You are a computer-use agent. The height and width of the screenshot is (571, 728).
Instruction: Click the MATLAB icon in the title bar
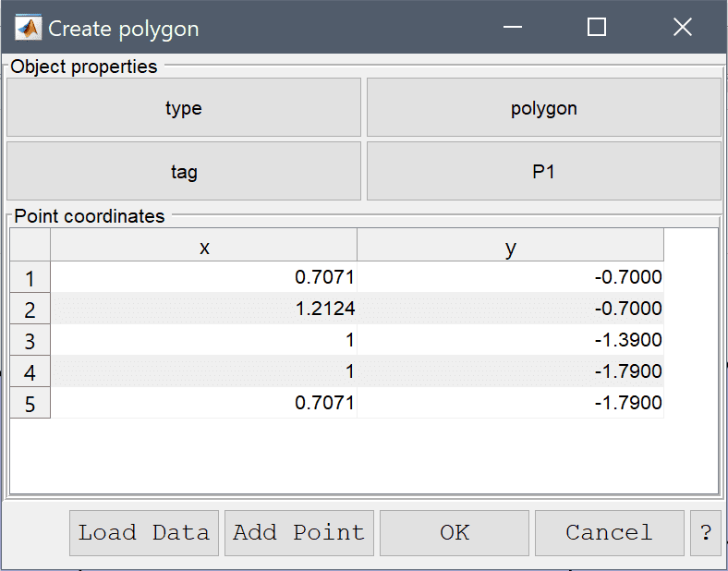[28, 28]
